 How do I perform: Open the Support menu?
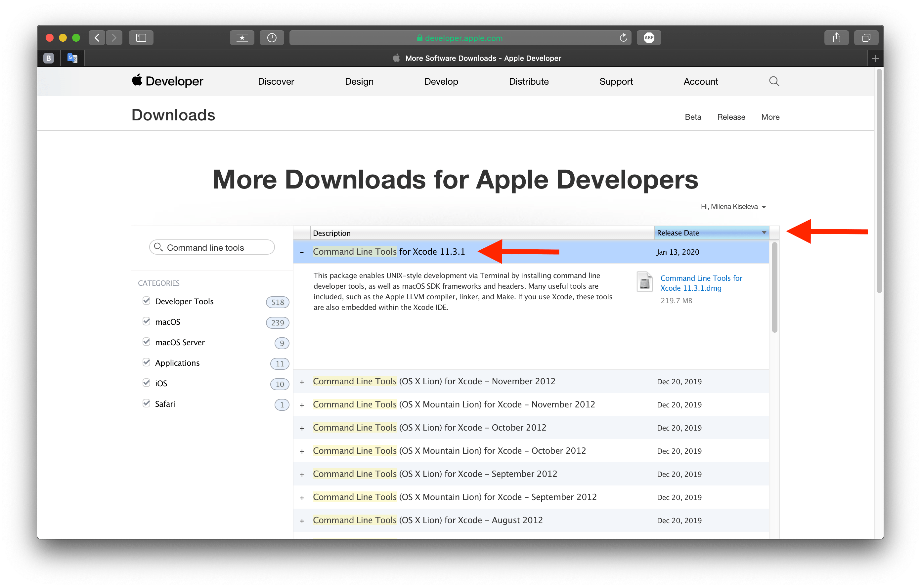[x=616, y=81]
